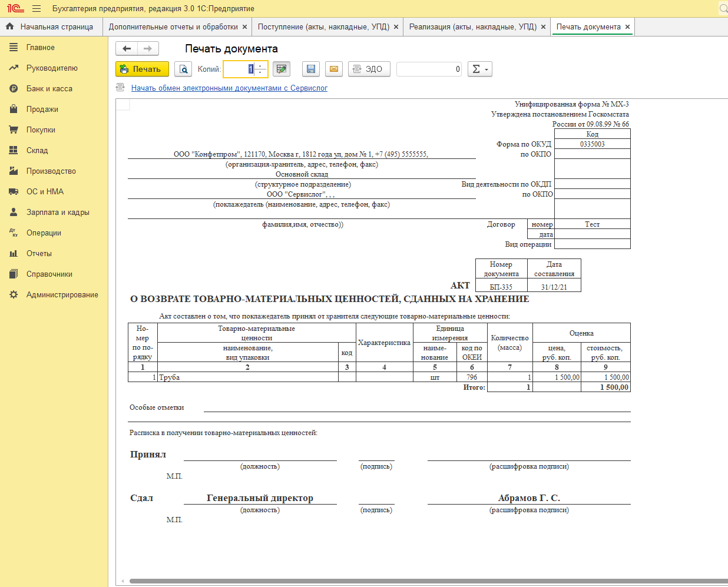Close the Дополнительные отчеты и обработки tab
728x587 pixels.
[245, 26]
